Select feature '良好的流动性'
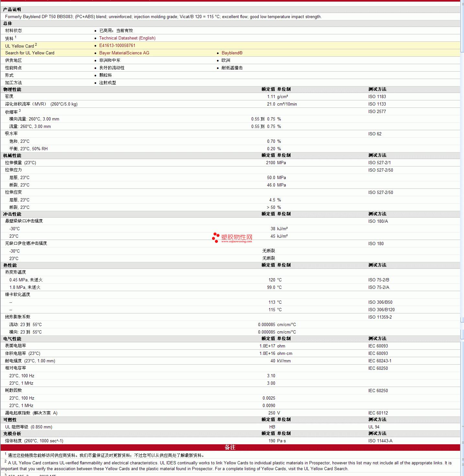 tap(112, 68)
